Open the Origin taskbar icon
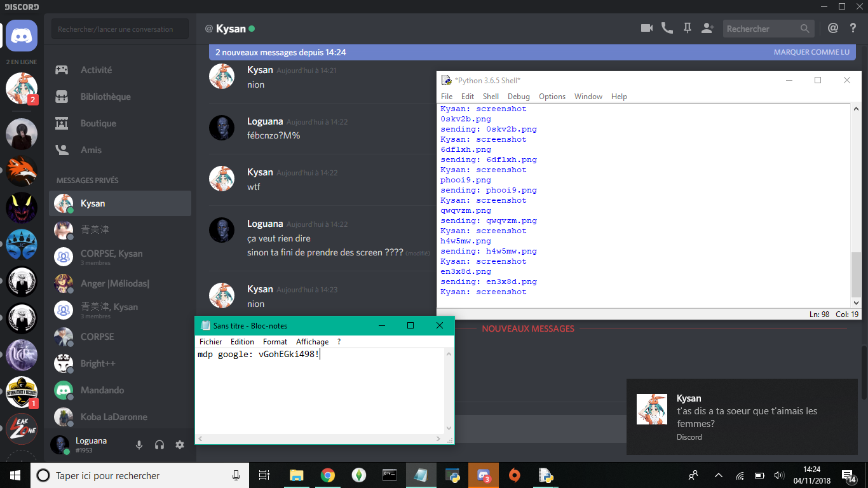Image resolution: width=868 pixels, height=488 pixels. click(x=515, y=475)
